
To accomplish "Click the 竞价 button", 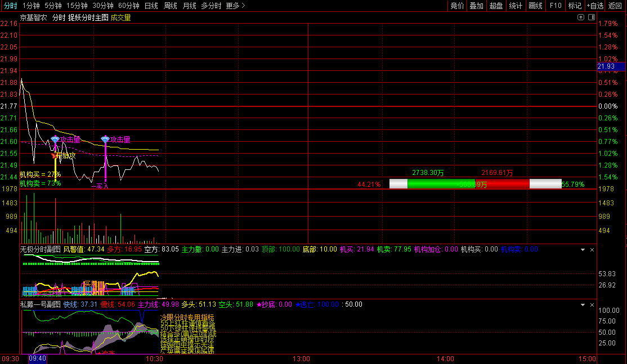I will [x=457, y=6].
